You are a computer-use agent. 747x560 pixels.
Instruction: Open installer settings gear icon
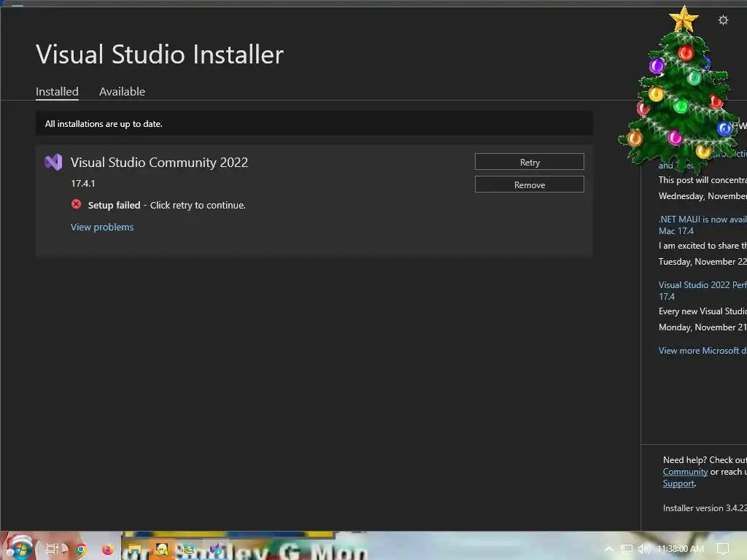[x=723, y=20]
